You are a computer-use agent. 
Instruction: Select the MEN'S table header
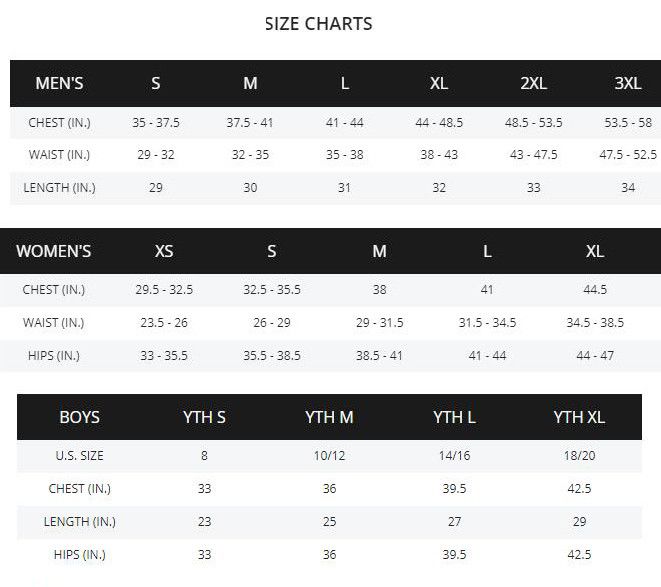[x=59, y=83]
